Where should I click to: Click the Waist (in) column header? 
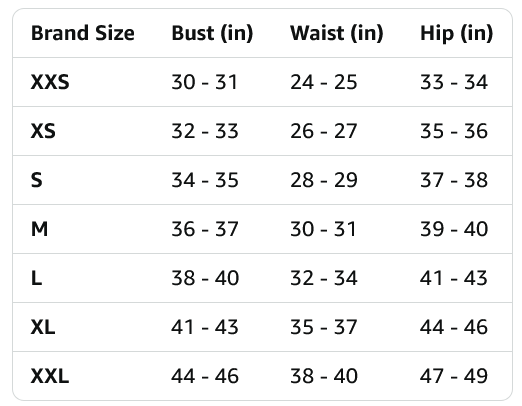pyautogui.click(x=337, y=34)
